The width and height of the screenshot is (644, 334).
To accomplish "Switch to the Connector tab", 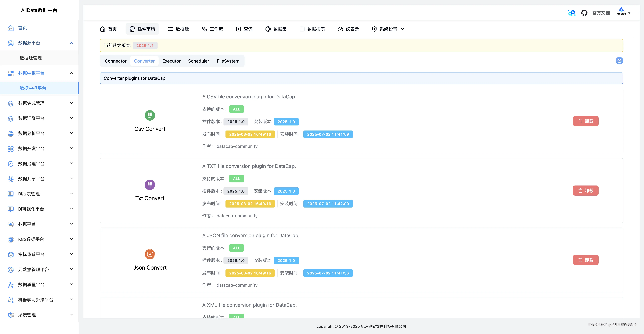I will pos(116,61).
